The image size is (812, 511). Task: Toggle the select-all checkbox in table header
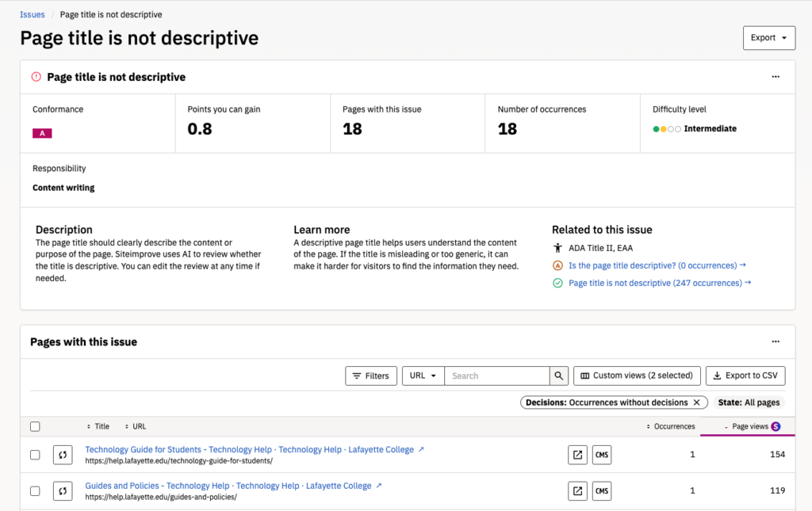(x=35, y=427)
